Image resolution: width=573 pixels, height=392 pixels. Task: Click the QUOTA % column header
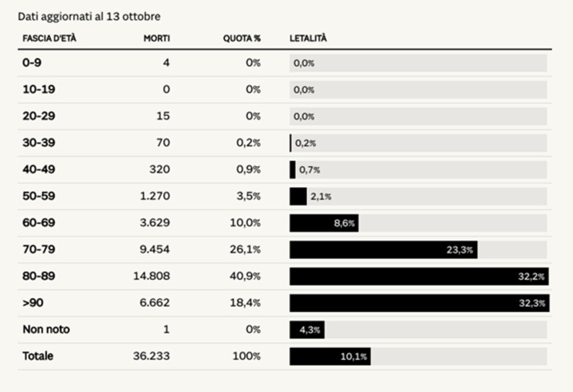click(241, 38)
